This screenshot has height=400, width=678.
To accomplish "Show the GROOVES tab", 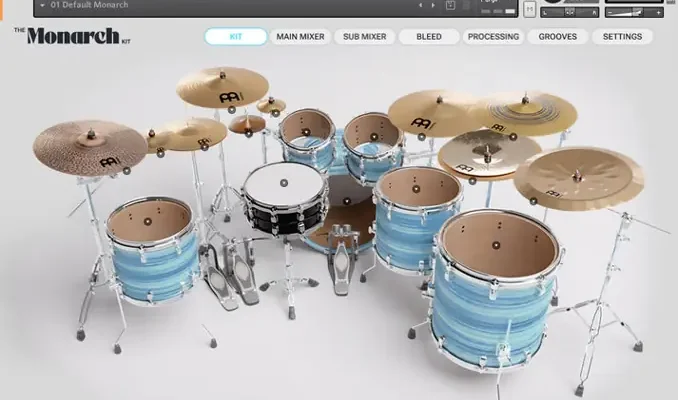I will coord(557,37).
